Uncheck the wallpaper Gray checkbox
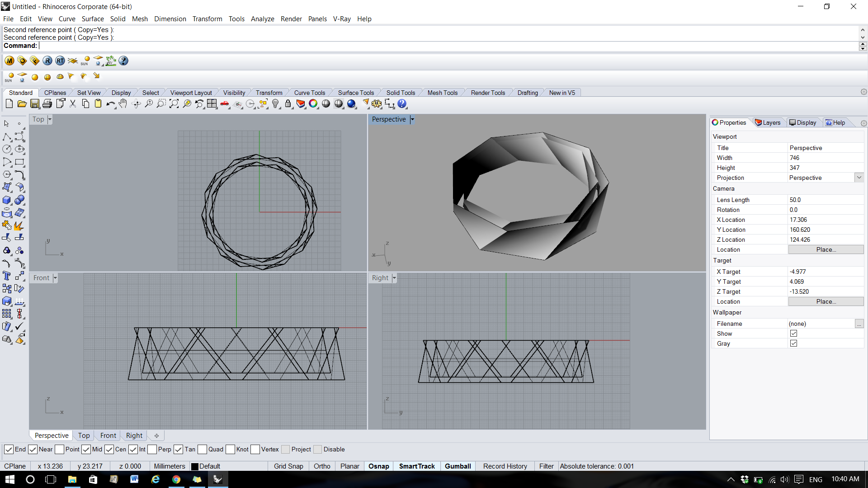 (x=793, y=343)
